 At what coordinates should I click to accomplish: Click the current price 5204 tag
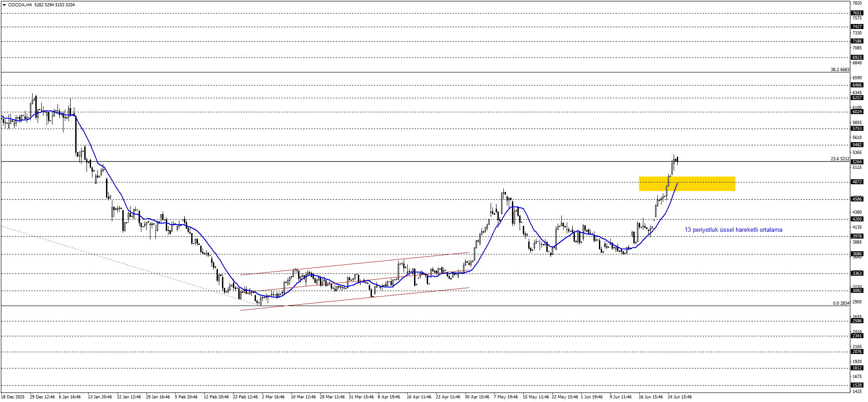(857, 162)
